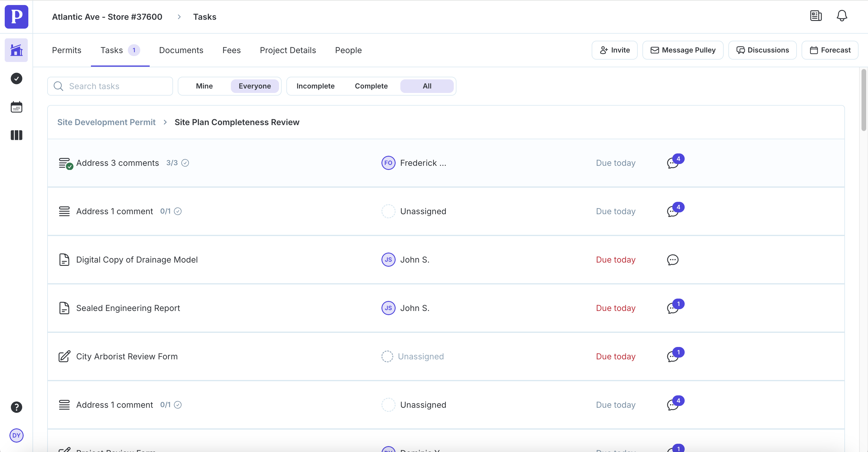868x452 pixels.
Task: Open the DY user avatar menu
Action: pyautogui.click(x=16, y=435)
